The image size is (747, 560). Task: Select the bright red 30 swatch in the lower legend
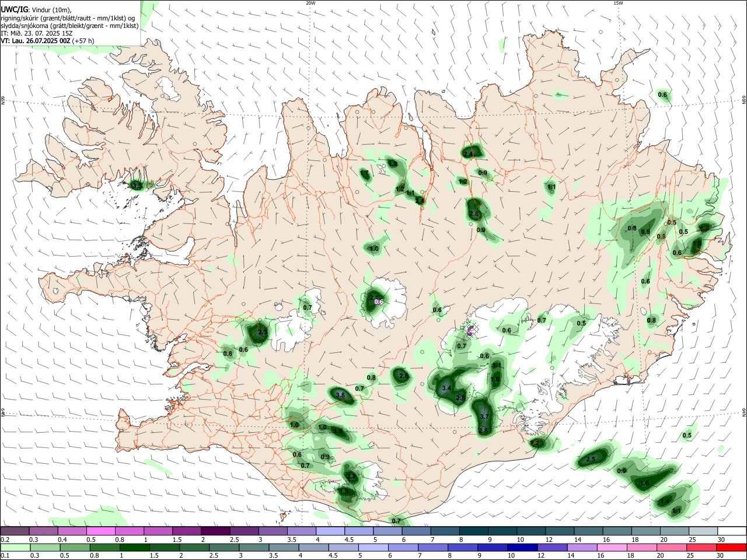coord(731,548)
